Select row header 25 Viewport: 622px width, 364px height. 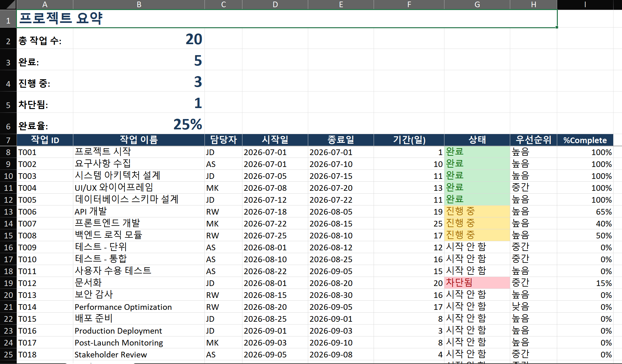point(8,355)
